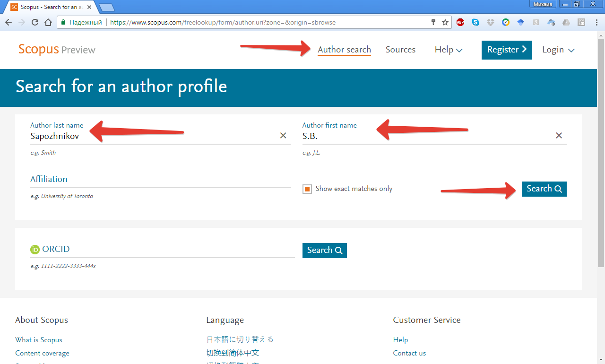Click the secure padlock icon in address bar
The height and width of the screenshot is (364, 605).
click(x=63, y=22)
